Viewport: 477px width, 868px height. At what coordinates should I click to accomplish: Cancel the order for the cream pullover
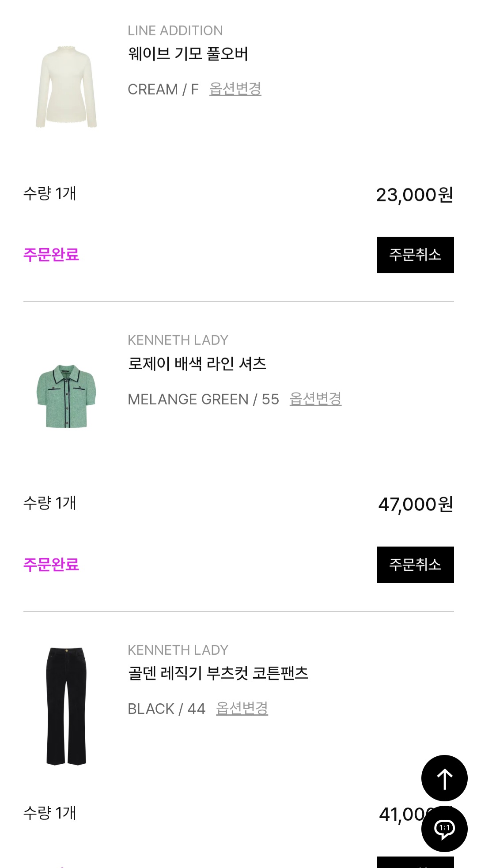(x=415, y=255)
